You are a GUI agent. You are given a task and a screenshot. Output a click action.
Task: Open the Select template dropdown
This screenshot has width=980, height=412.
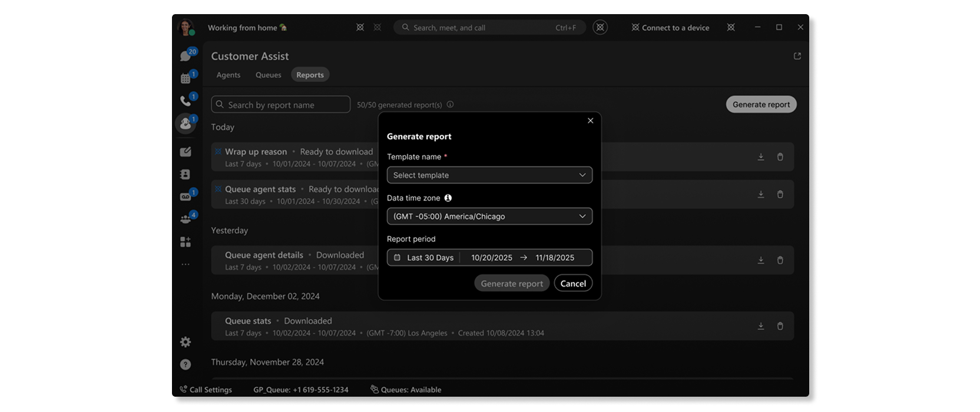click(x=489, y=175)
